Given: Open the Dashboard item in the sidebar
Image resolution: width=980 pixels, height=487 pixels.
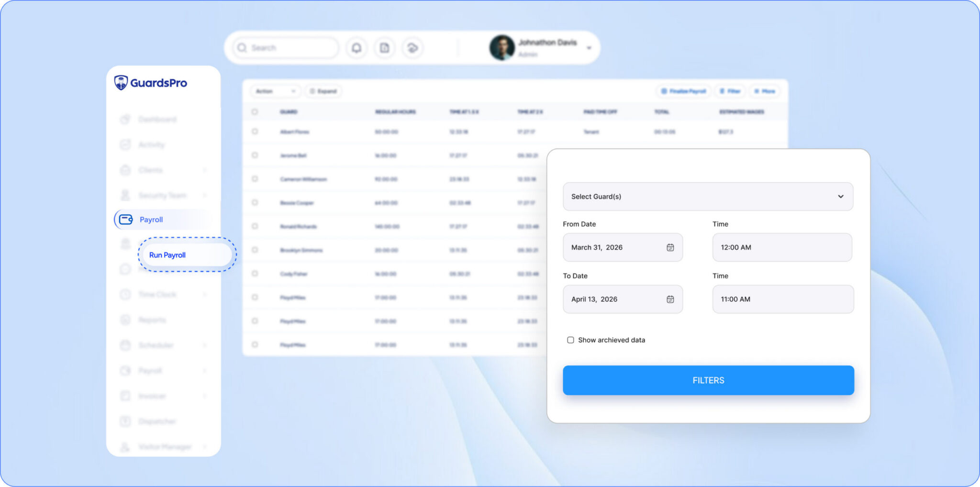Looking at the screenshot, I should coord(157,119).
